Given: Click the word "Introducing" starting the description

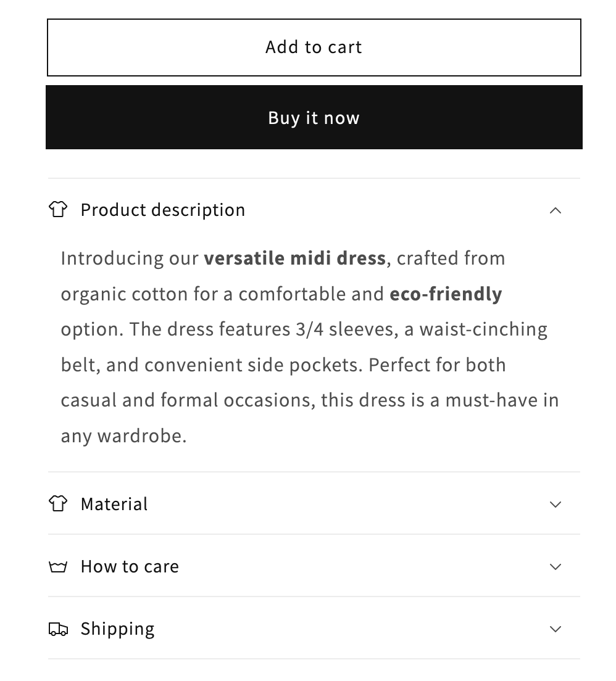Looking at the screenshot, I should pyautogui.click(x=112, y=258).
